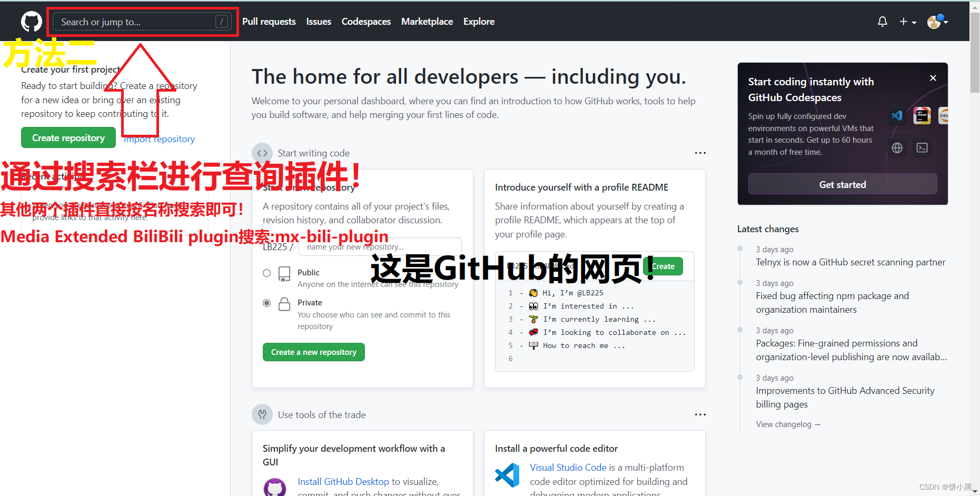
Task: Click the GitHub Desktop Octocat avatar icon
Action: [275, 487]
